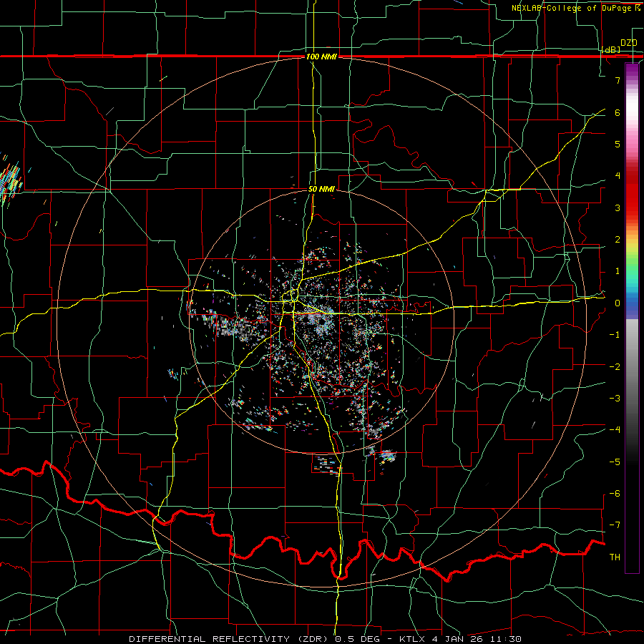Click the "5" scale tick label

[x=618, y=144]
